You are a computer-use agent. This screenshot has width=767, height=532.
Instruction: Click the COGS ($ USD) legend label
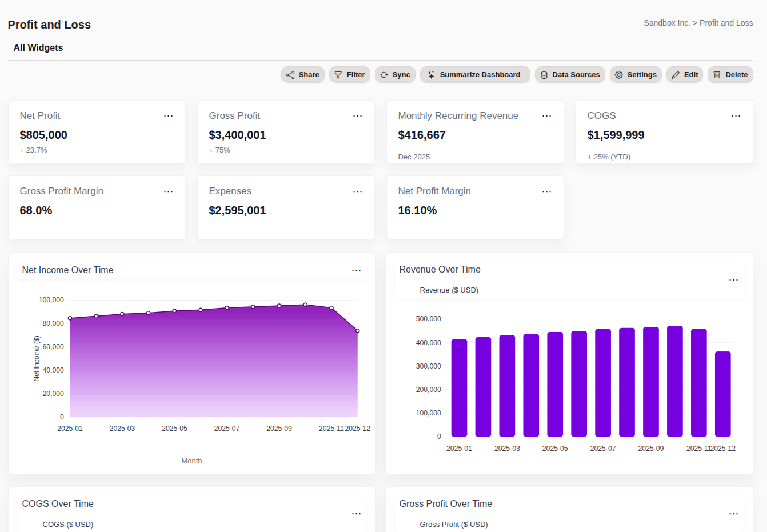click(67, 525)
